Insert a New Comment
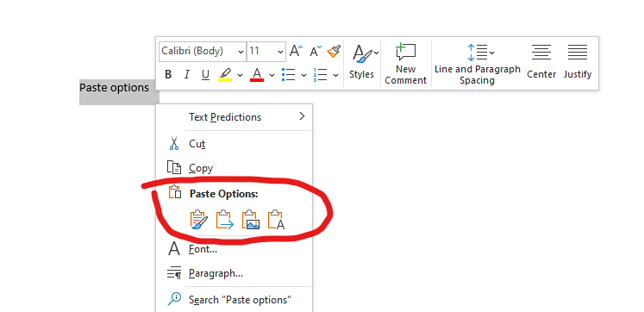The width and height of the screenshot is (644, 312). click(x=405, y=63)
